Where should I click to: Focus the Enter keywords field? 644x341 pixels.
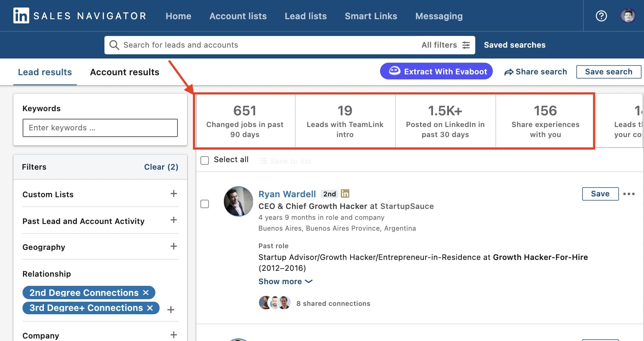click(100, 128)
